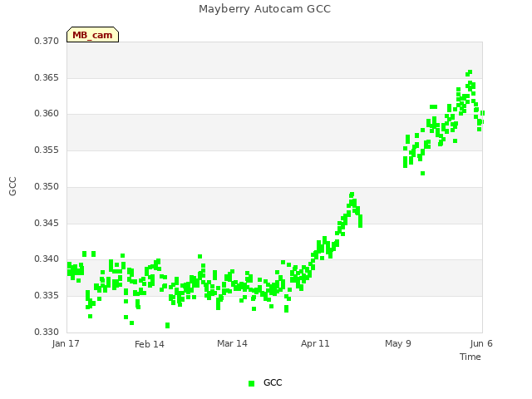Viewport: 532px width, 399px height.
Task: Click the 0.370 y-axis value
Action: coord(47,41)
